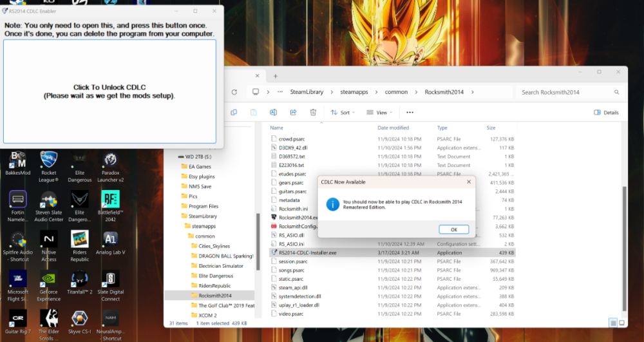Screen dimensions: 644x342
Task: Refresh the Rocksmith2014 folder view
Action: point(234,92)
